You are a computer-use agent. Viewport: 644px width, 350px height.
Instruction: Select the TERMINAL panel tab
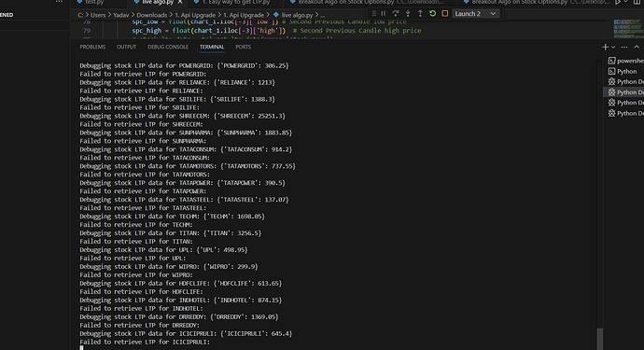pos(212,47)
